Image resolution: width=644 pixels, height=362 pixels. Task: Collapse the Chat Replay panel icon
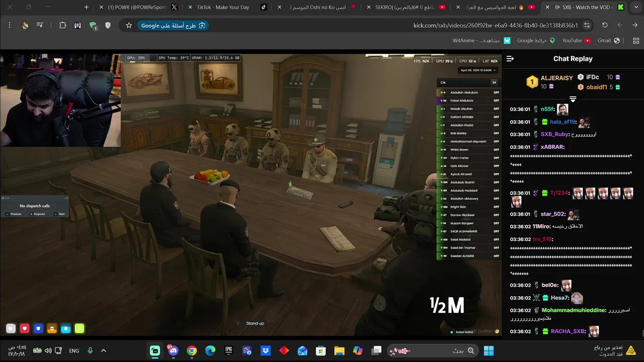click(x=510, y=59)
